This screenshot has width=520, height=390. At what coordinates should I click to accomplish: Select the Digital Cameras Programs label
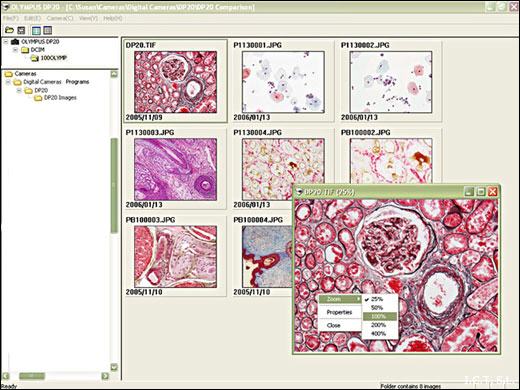56,82
